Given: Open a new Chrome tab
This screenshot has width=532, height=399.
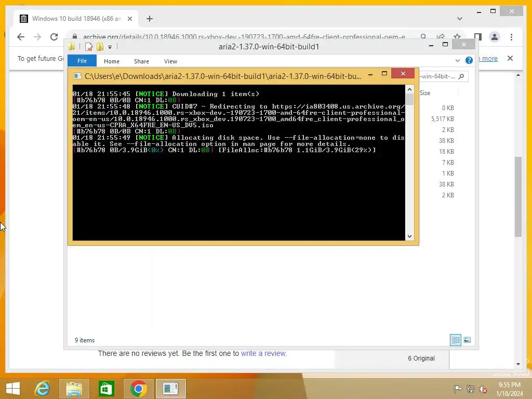Looking at the screenshot, I should 150,19.
